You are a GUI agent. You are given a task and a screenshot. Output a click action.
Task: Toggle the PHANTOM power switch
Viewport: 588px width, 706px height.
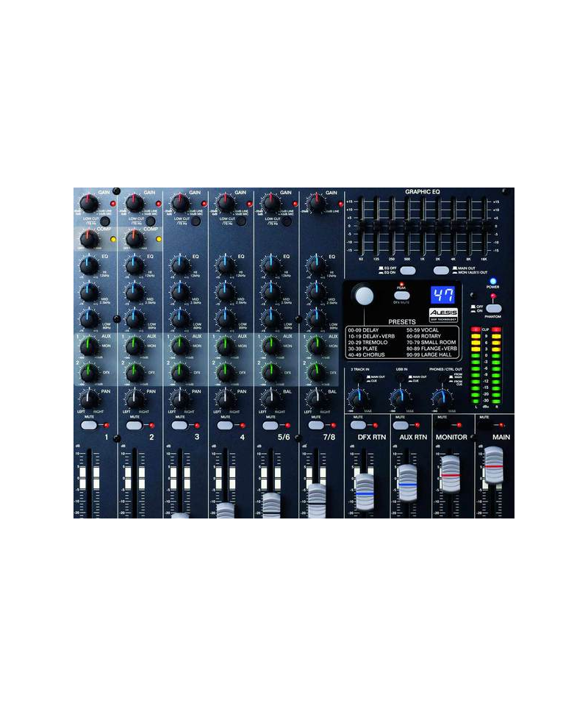(x=493, y=308)
